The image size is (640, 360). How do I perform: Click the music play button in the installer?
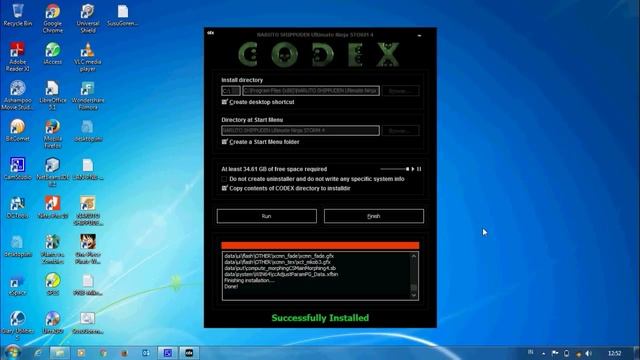413,169
